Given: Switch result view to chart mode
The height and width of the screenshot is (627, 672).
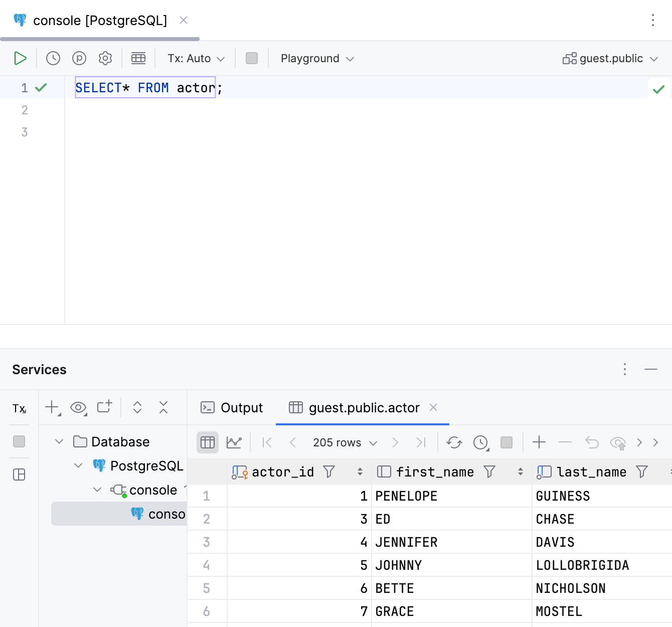Looking at the screenshot, I should pos(234,442).
